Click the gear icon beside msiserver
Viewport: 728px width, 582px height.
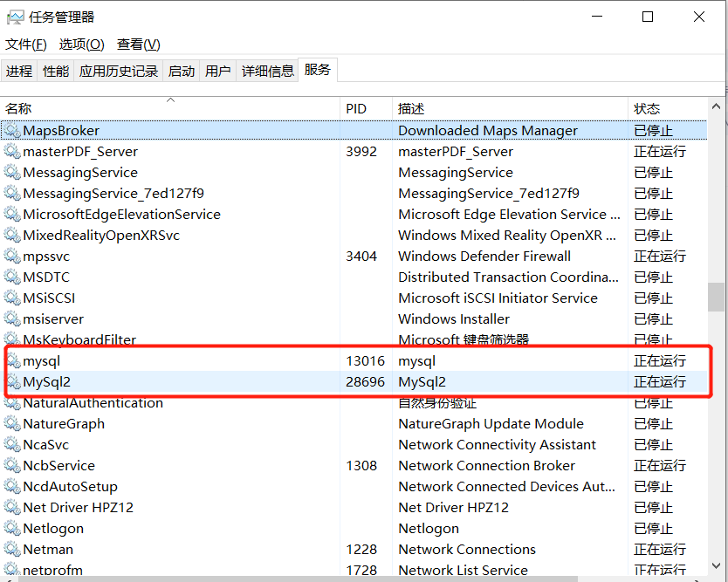point(12,318)
